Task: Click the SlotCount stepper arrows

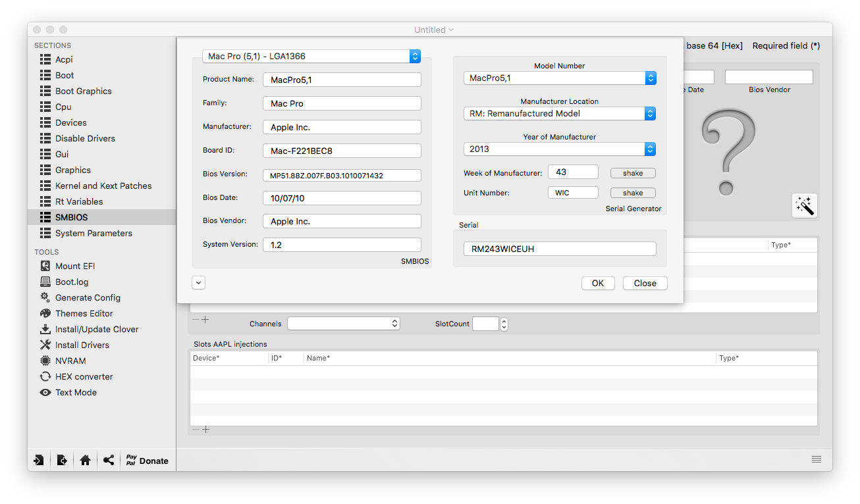Action: pyautogui.click(x=504, y=324)
